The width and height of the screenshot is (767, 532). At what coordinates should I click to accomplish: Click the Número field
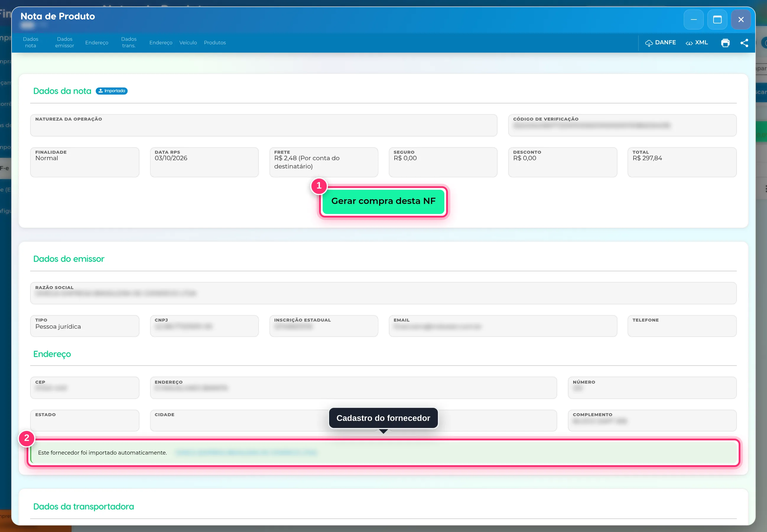tap(652, 388)
